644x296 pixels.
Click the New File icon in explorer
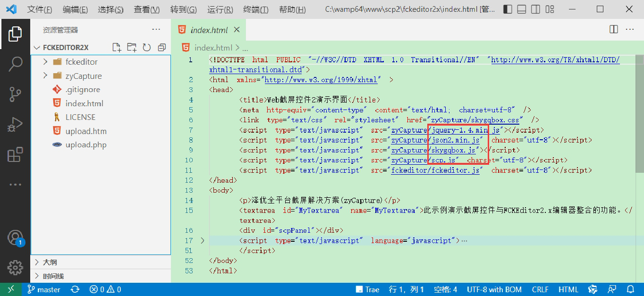117,47
